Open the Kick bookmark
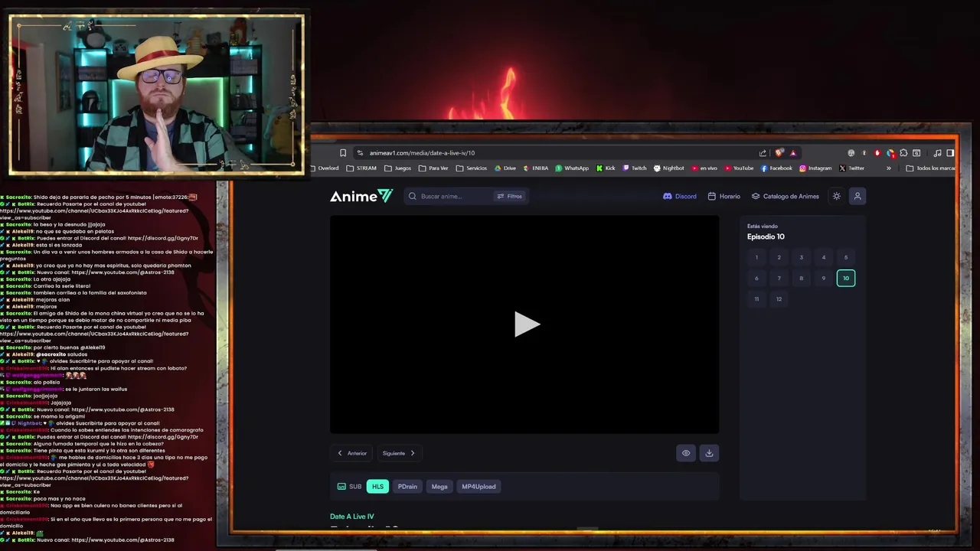This screenshot has height=551, width=980. pos(606,168)
